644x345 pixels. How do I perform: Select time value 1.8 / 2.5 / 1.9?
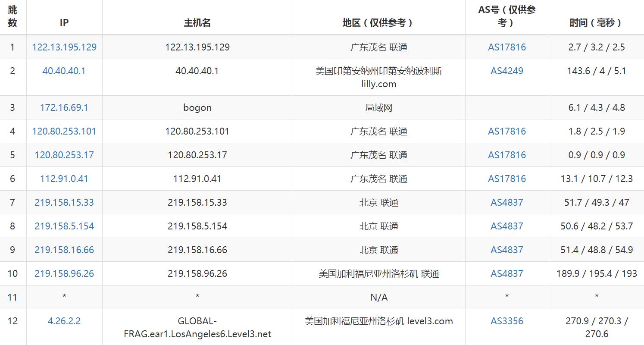point(597,131)
